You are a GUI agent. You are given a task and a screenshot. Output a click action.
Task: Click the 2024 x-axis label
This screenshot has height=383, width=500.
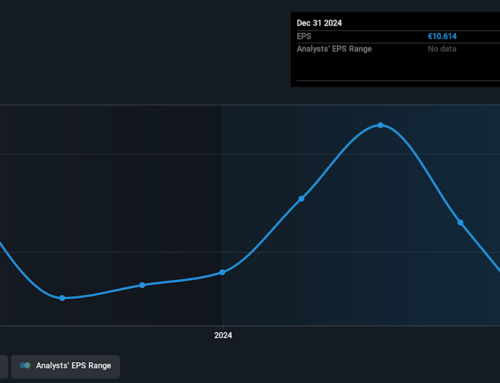(223, 335)
